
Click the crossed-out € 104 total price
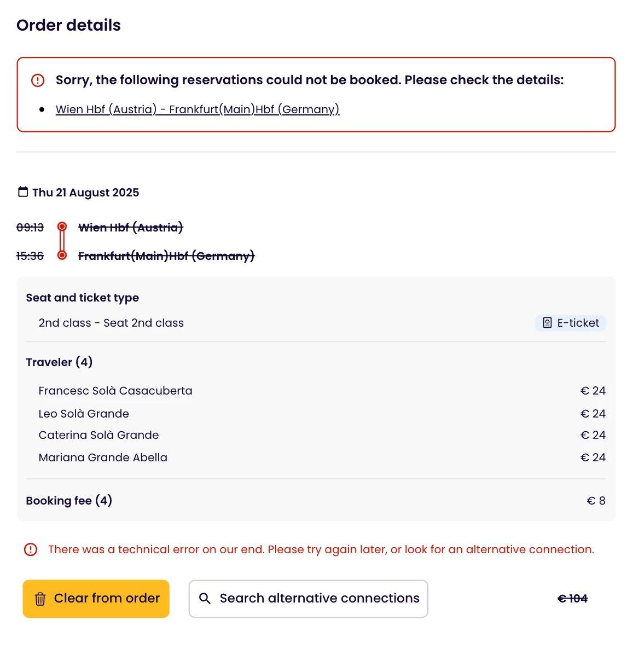(572, 599)
